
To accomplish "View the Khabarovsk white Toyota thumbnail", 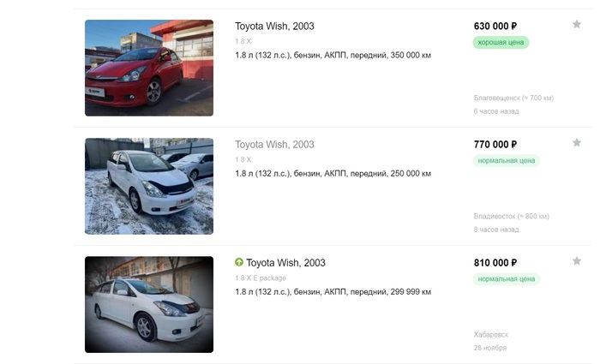I will point(149,304).
